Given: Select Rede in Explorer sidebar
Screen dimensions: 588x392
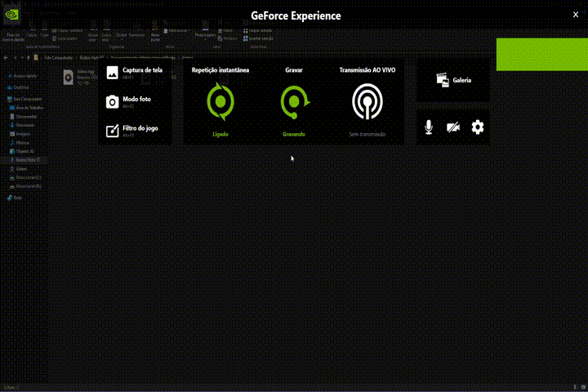Looking at the screenshot, I should [x=15, y=198].
